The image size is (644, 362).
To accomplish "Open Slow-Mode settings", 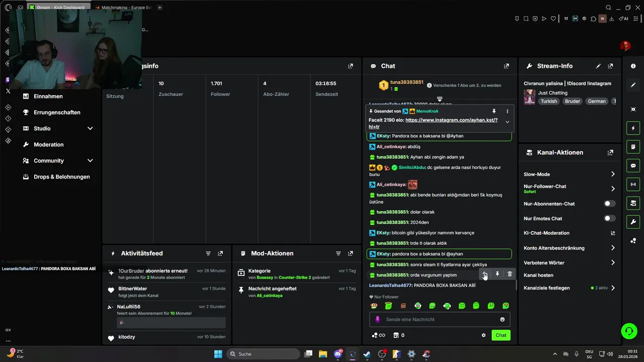I will point(570,174).
